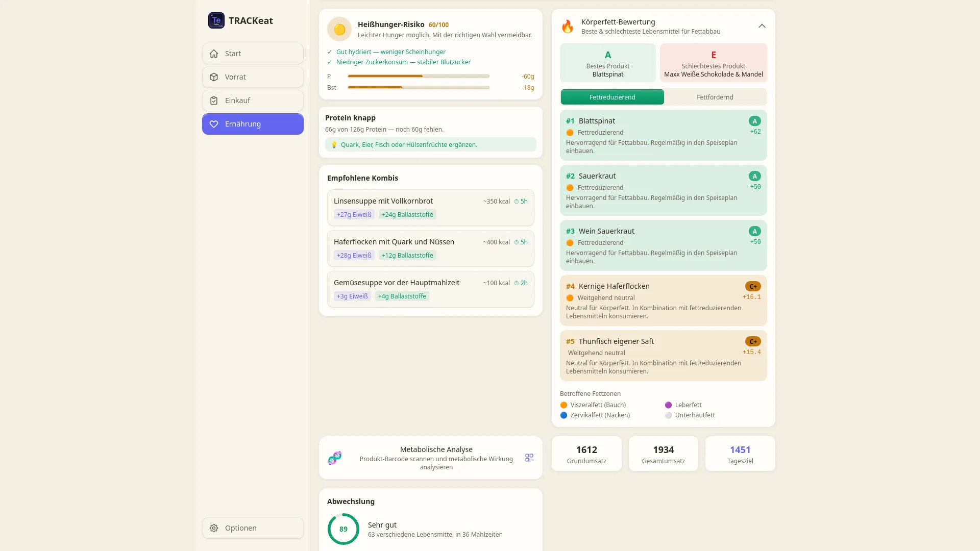The height and width of the screenshot is (551, 980).
Task: Click the Quark, Eier, Fisch suggestion tip
Action: [431, 145]
